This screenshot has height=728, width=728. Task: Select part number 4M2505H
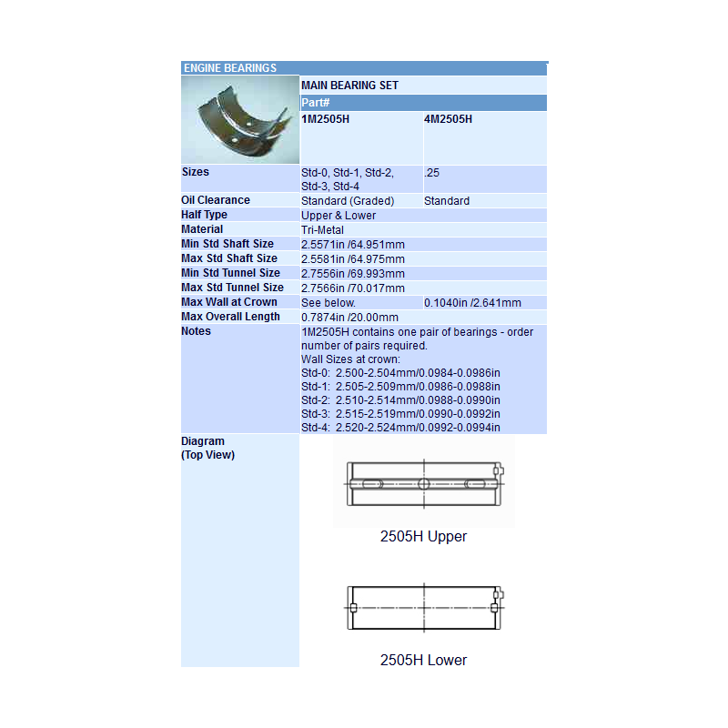pos(448,118)
